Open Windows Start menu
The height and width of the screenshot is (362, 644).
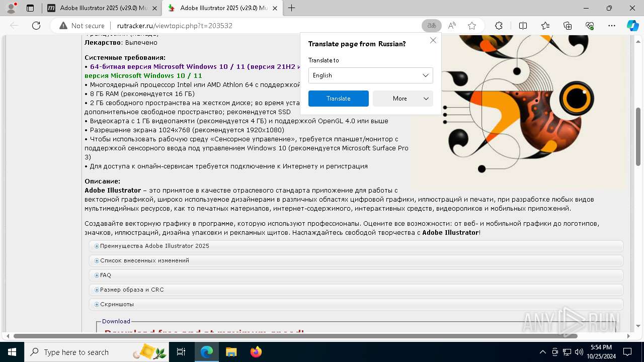coord(12,352)
